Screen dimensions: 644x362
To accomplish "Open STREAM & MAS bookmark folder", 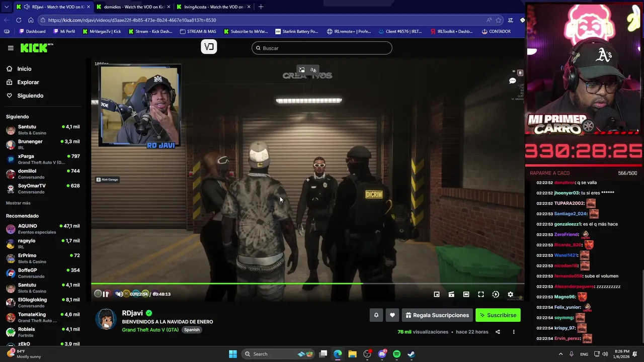I will (x=198, y=31).
